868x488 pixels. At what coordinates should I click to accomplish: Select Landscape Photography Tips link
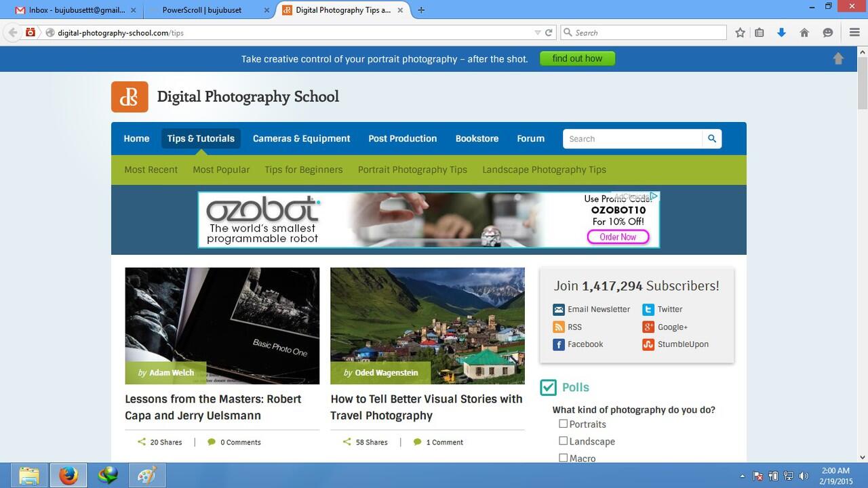coord(544,169)
